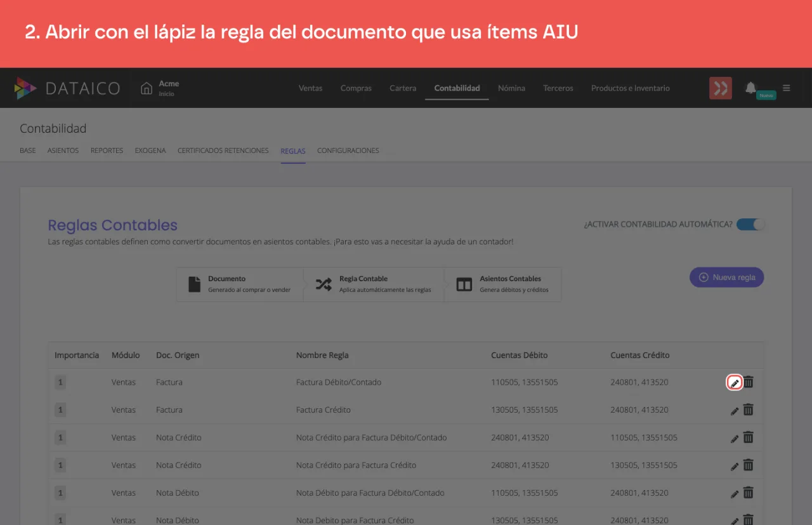Click the Doc. Origen column header

[178, 356]
